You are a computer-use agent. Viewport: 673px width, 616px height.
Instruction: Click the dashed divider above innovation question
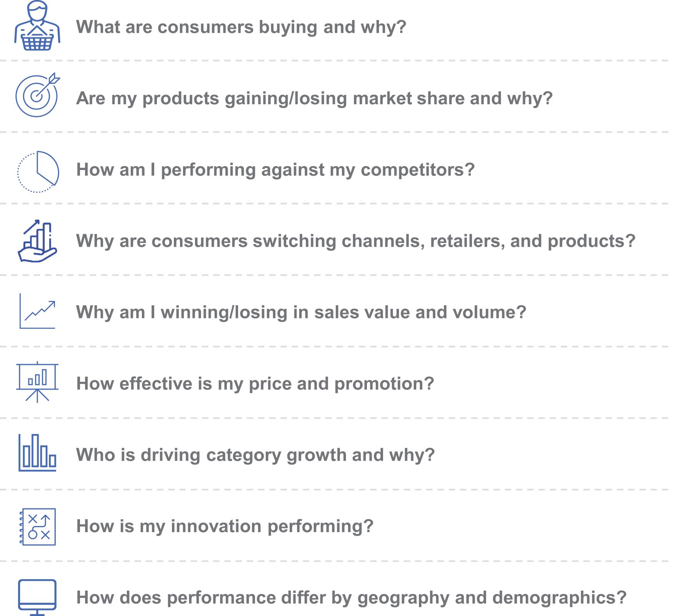click(335, 489)
